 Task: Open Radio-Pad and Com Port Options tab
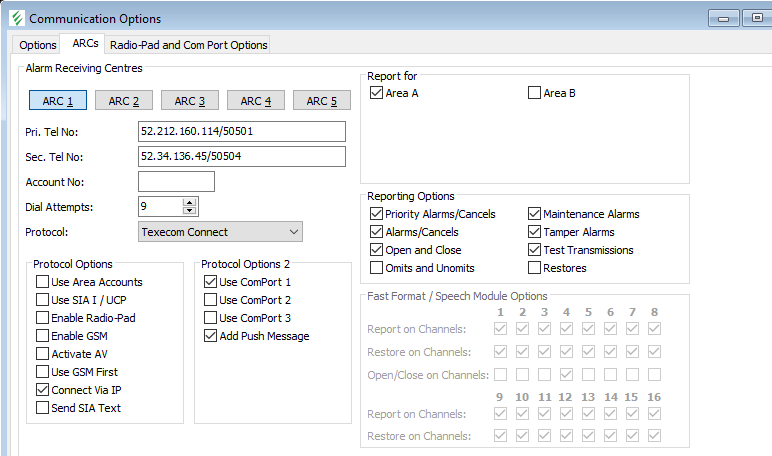point(188,45)
